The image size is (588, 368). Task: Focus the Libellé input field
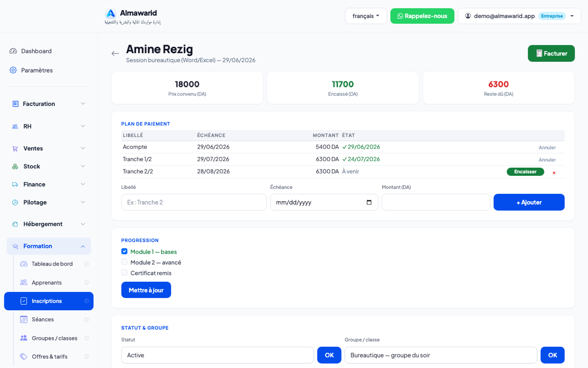194,202
